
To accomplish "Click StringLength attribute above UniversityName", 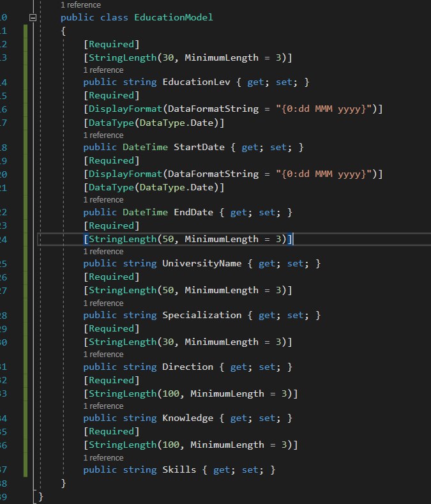I will pos(123,239).
